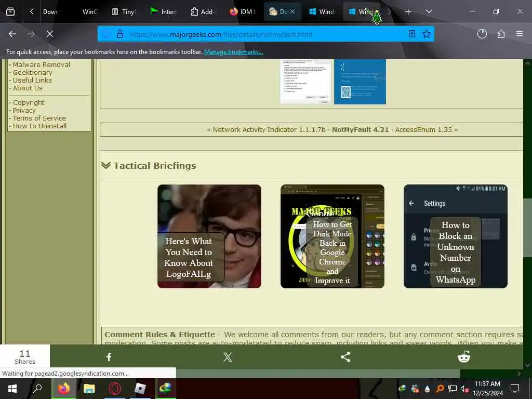
Task: Open the How to Uninstall link
Action: 39,126
